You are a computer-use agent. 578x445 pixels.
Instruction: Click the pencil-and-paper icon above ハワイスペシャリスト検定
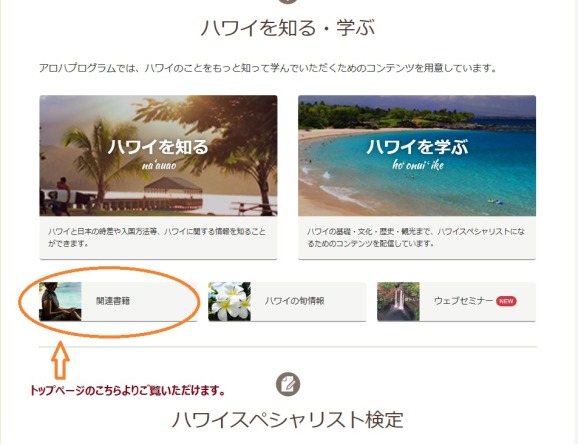288,385
